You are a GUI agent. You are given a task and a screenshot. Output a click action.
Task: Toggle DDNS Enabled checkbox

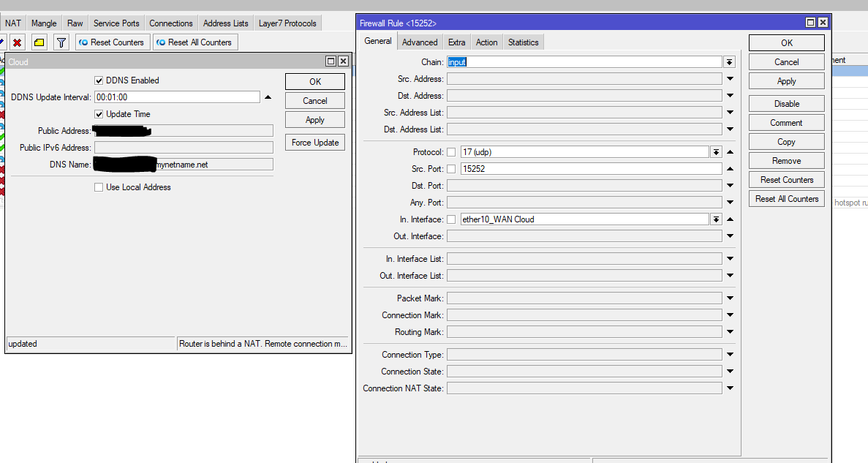(x=99, y=80)
